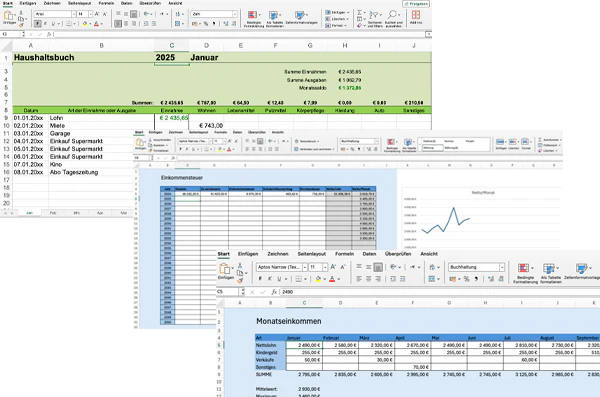Decrease indent in Monatseinkommen ribbon

(393, 279)
